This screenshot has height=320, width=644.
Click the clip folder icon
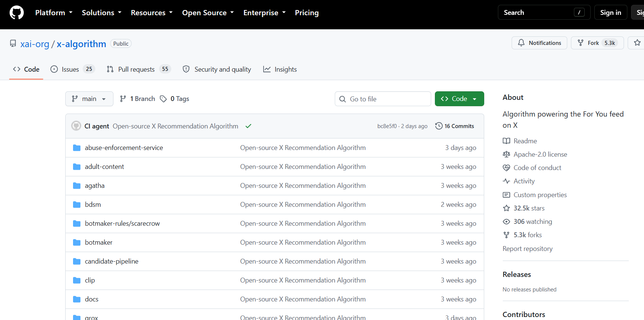coord(77,280)
